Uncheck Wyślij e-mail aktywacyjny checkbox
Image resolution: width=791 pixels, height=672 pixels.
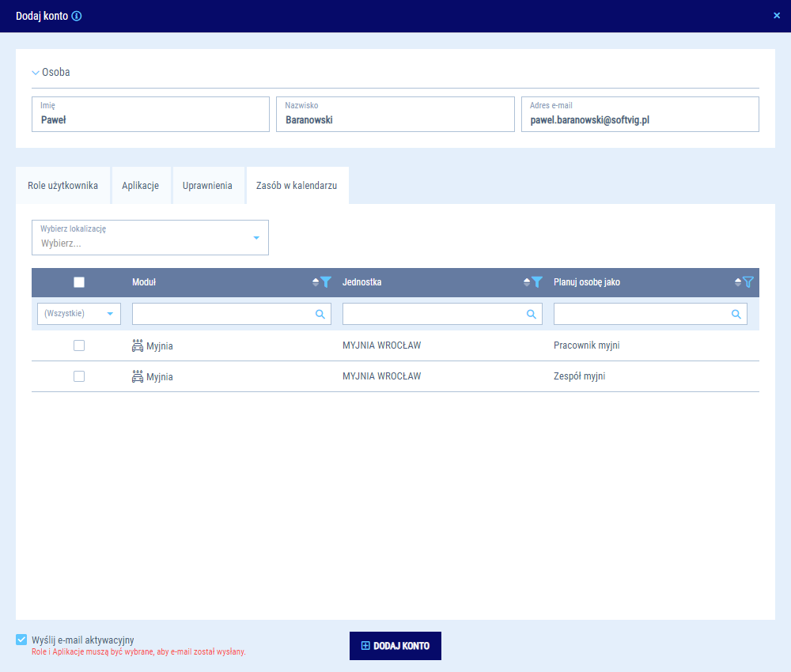(21, 640)
